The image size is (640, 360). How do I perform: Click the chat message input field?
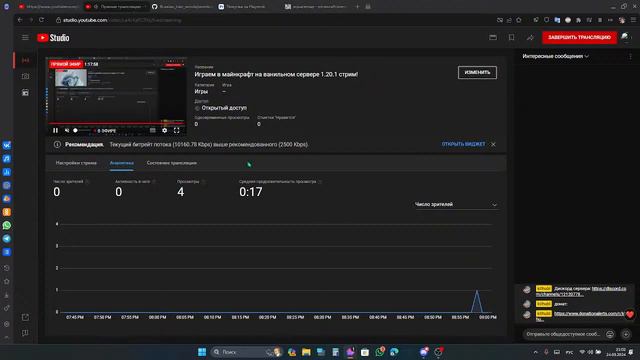[563, 334]
